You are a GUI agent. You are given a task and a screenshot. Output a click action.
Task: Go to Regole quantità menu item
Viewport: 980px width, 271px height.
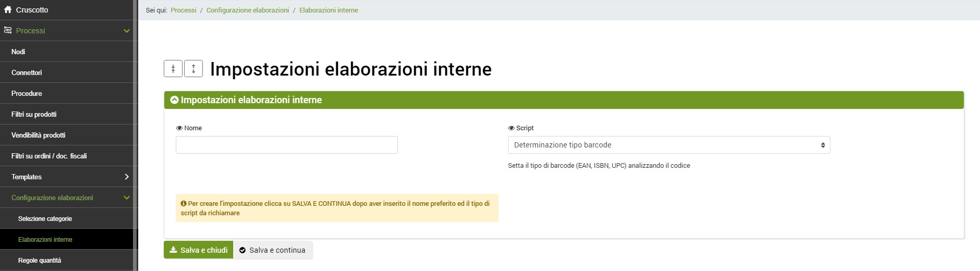(40, 260)
